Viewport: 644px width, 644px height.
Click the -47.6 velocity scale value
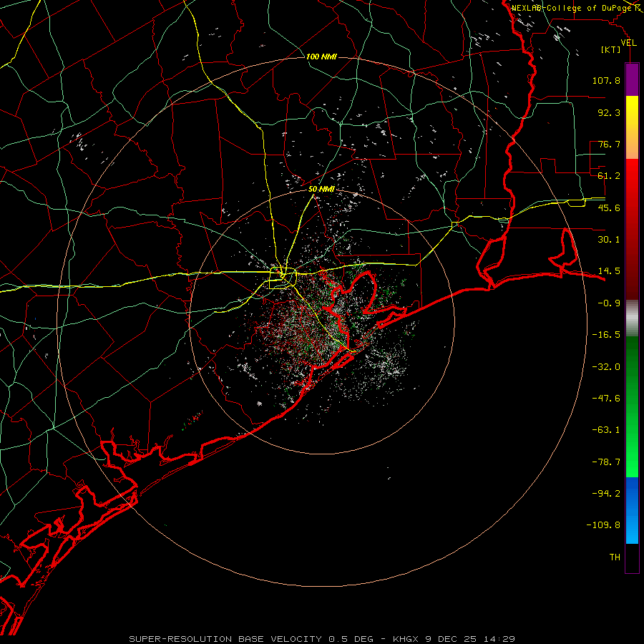pos(606,399)
